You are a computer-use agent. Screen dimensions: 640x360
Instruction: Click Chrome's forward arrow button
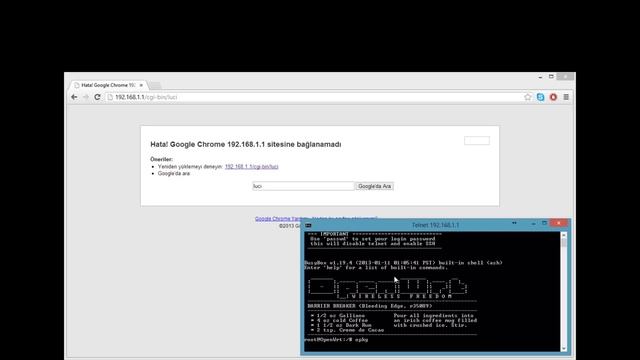(x=86, y=97)
